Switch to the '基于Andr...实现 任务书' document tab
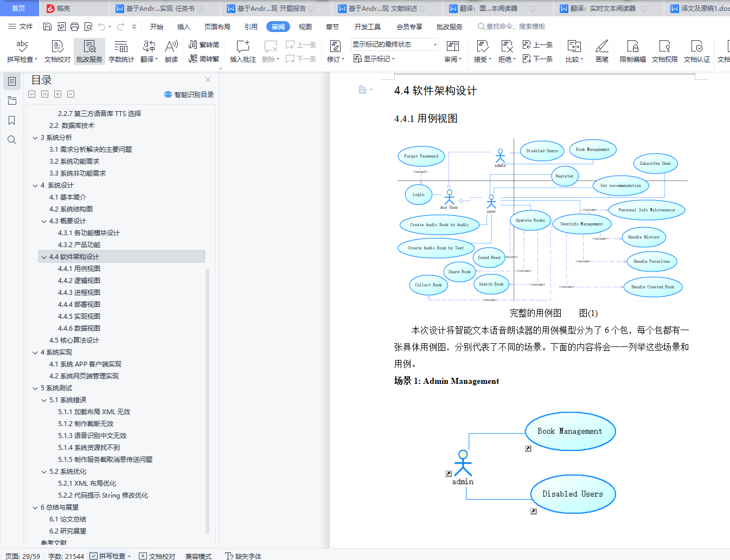Viewport: 730px width, 560px height. pyautogui.click(x=160, y=8)
